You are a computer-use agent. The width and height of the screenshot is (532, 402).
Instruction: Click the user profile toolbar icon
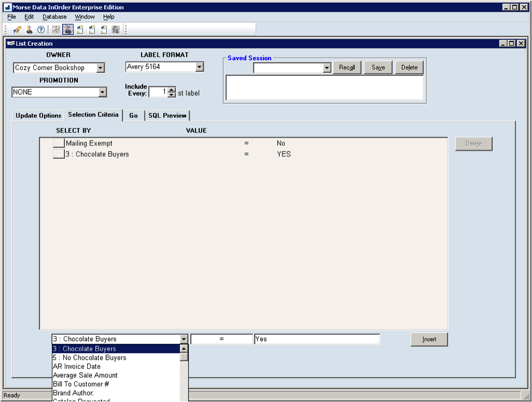[x=29, y=29]
